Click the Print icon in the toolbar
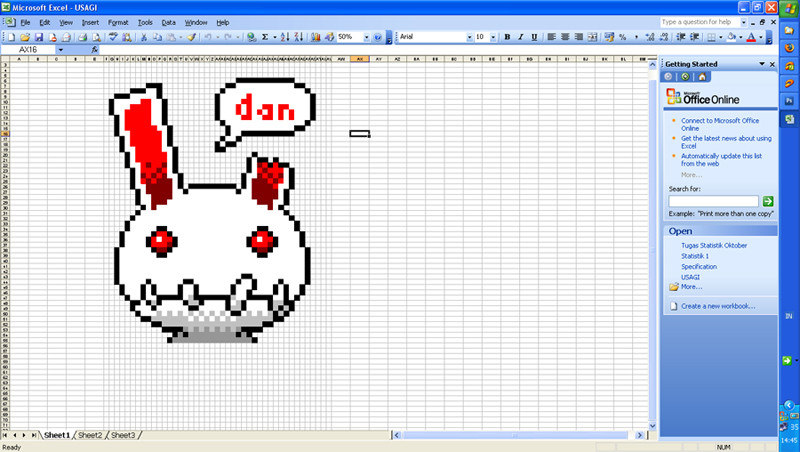Image resolution: width=800 pixels, height=452 pixels. 82,37
